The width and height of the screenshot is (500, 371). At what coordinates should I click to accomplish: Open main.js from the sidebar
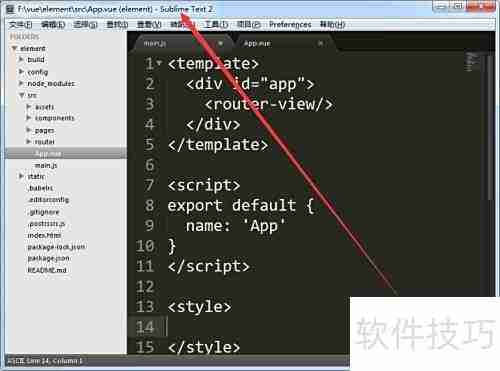(x=46, y=165)
